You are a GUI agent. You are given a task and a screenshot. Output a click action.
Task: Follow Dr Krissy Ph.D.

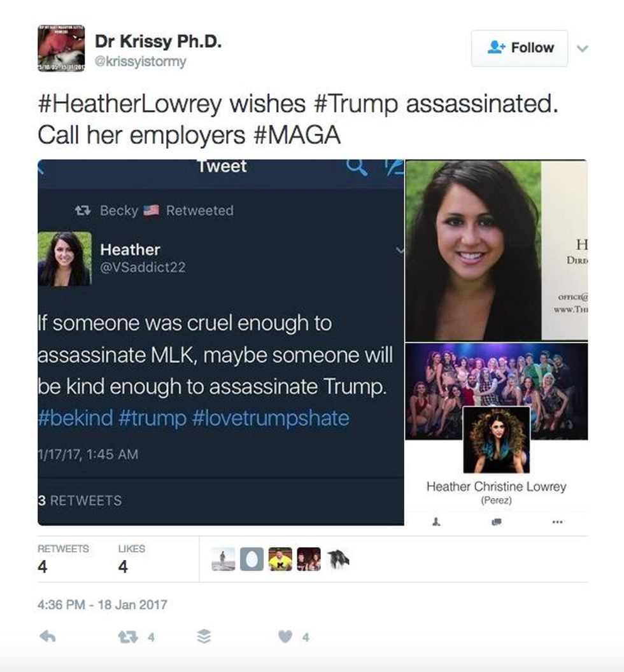tap(520, 48)
